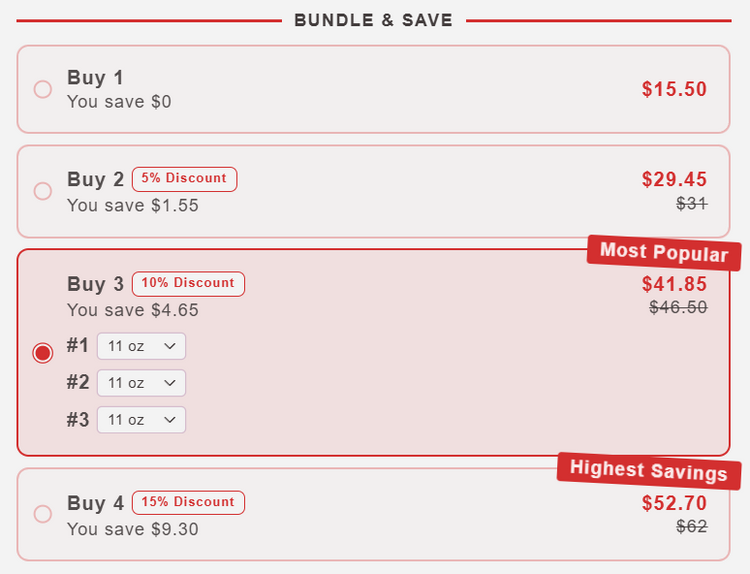This screenshot has height=574, width=750.
Task: Open the #2 size dropdown
Action: pos(141,383)
